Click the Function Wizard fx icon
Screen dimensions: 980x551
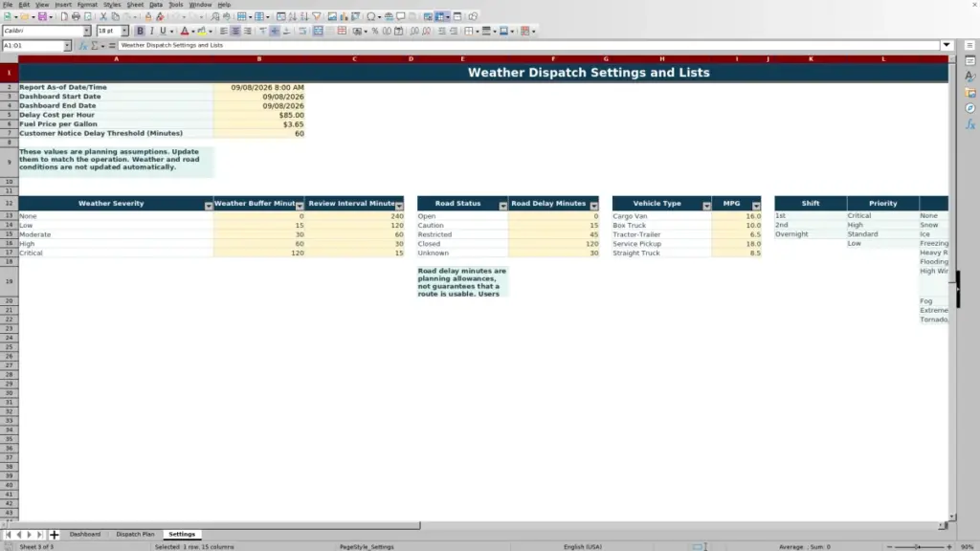point(82,45)
